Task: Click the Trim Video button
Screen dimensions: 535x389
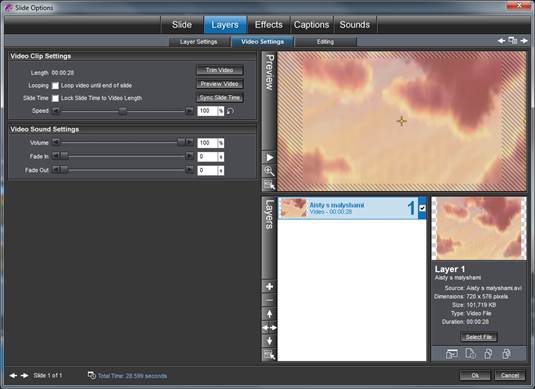Action: coord(220,70)
